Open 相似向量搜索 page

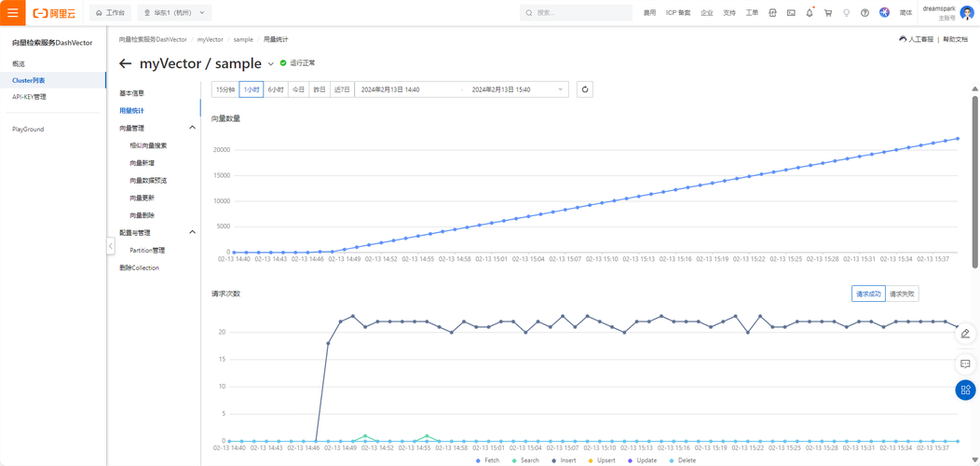tap(148, 145)
